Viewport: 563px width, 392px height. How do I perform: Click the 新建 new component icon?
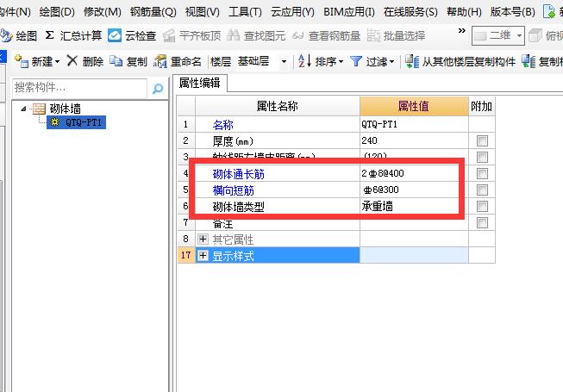[22, 61]
